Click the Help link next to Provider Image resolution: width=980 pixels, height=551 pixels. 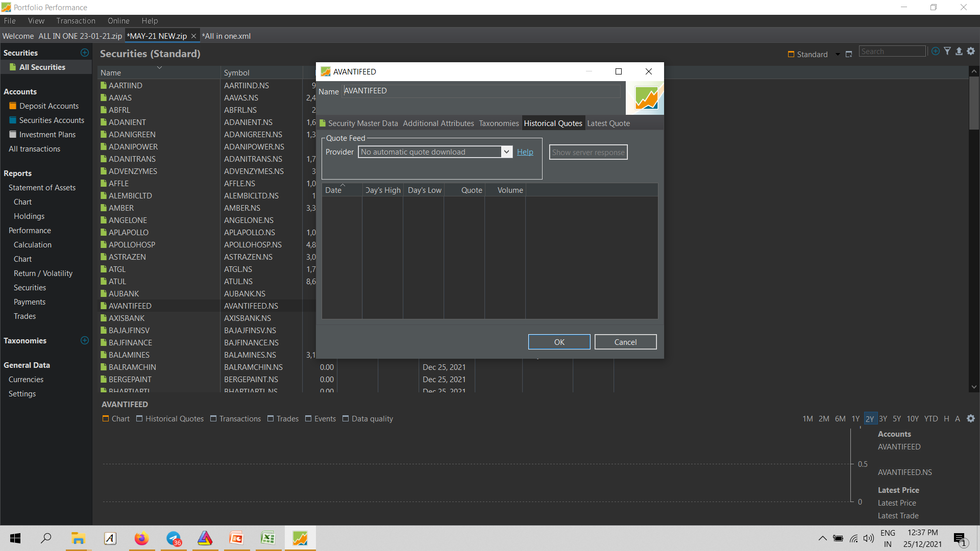point(525,152)
